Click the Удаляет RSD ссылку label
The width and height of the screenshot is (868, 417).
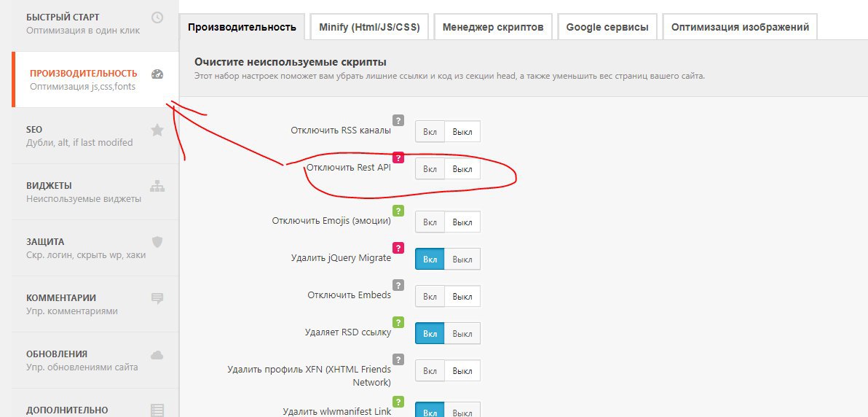pyautogui.click(x=348, y=332)
